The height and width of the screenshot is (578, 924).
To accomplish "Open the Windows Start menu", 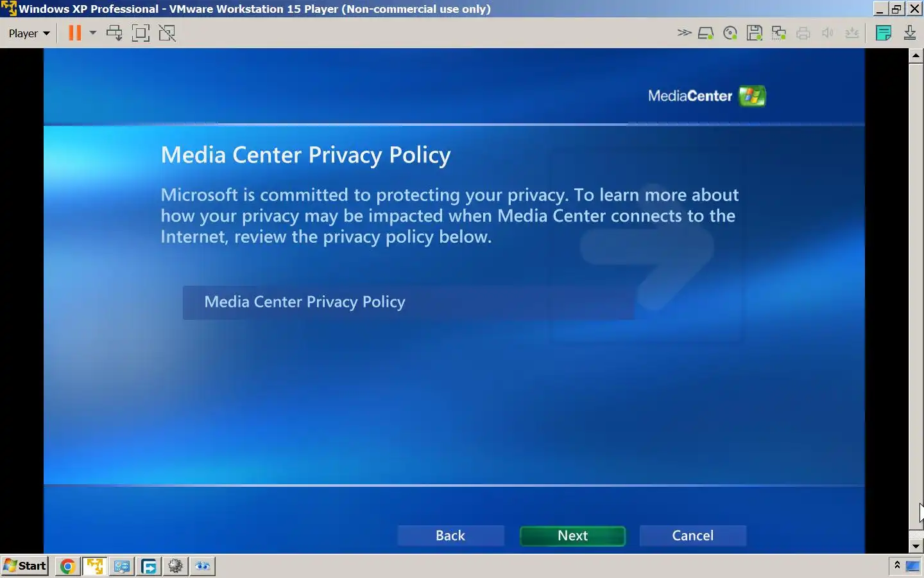I will [x=25, y=566].
